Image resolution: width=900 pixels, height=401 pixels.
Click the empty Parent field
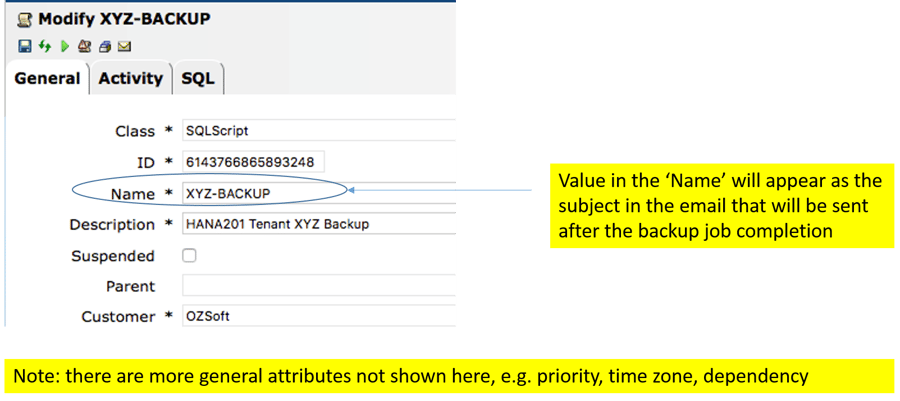click(319, 286)
